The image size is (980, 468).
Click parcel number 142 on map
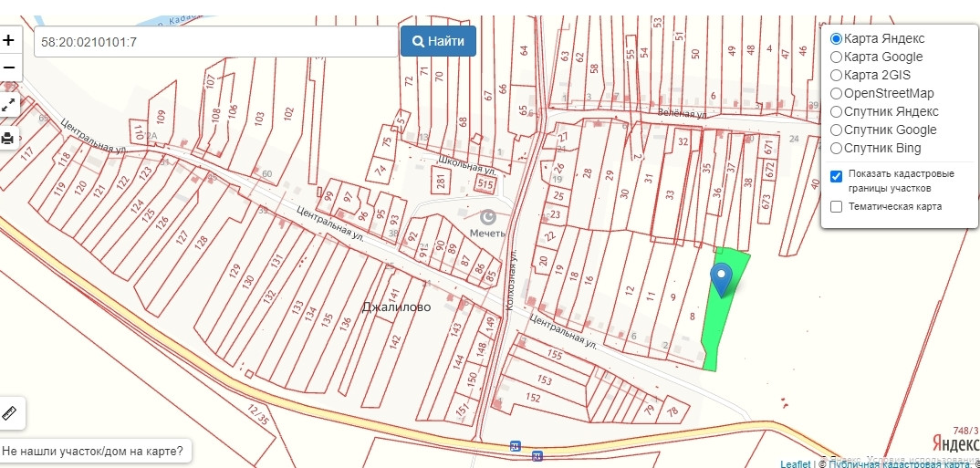click(x=394, y=342)
